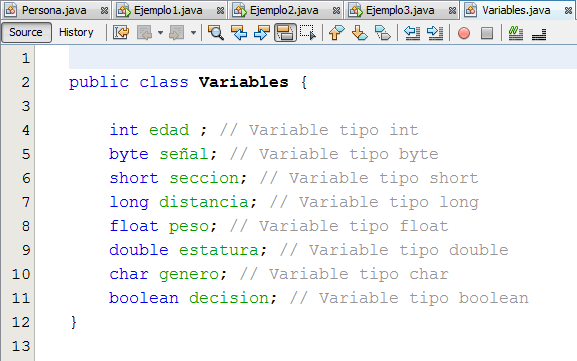
Task: Close the Ejemplo3.java tab
Action: point(453,11)
